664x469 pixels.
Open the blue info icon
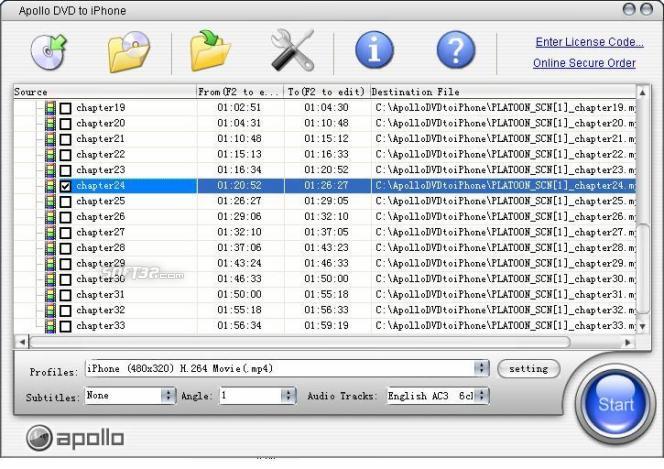[374, 50]
